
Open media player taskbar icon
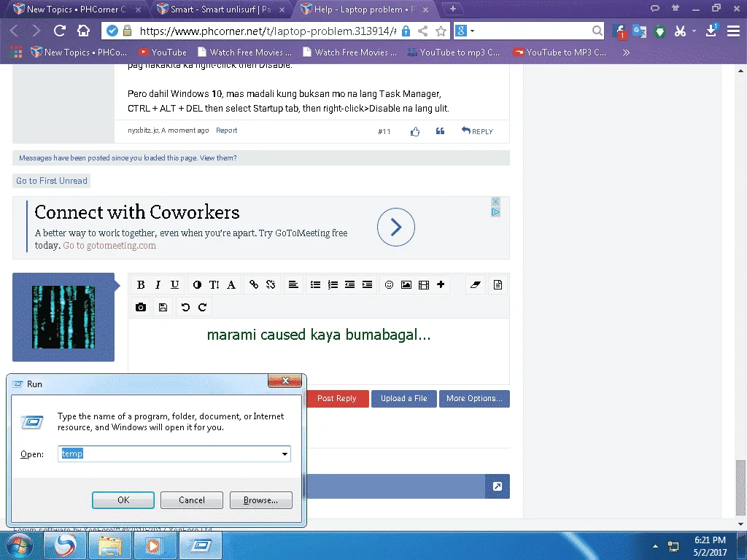pyautogui.click(x=155, y=546)
